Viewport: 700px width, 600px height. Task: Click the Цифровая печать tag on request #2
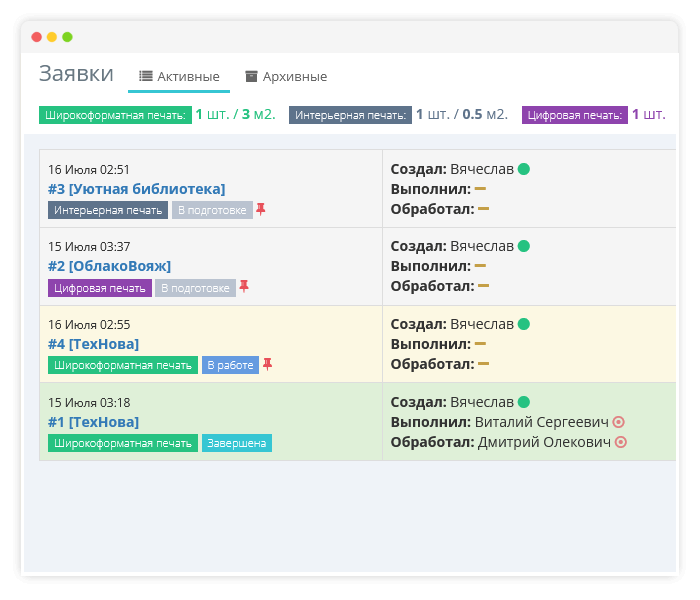point(100,288)
